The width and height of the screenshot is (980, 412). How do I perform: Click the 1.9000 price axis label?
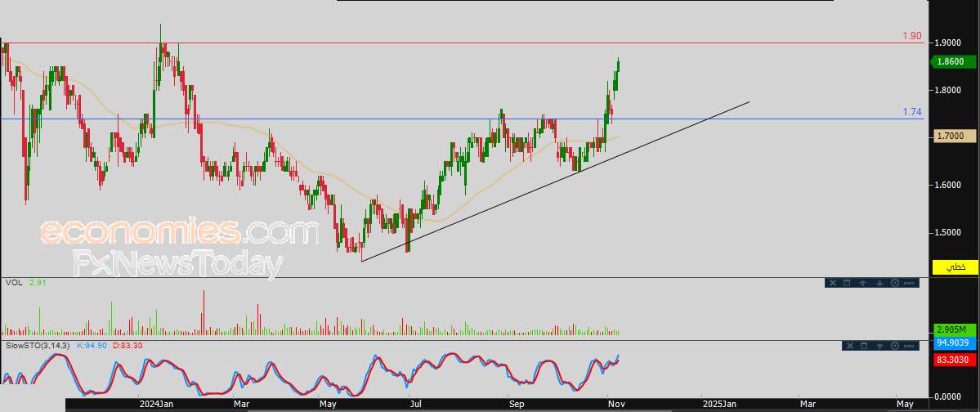(947, 43)
